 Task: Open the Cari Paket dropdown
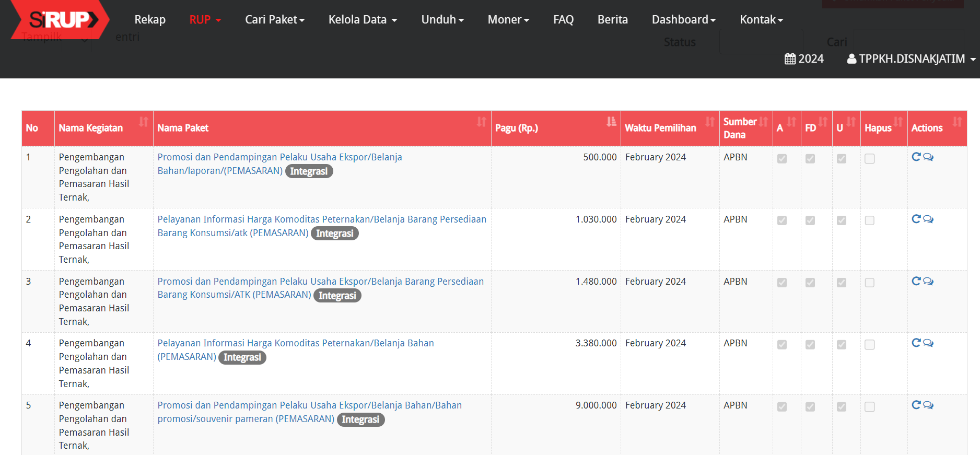275,20
